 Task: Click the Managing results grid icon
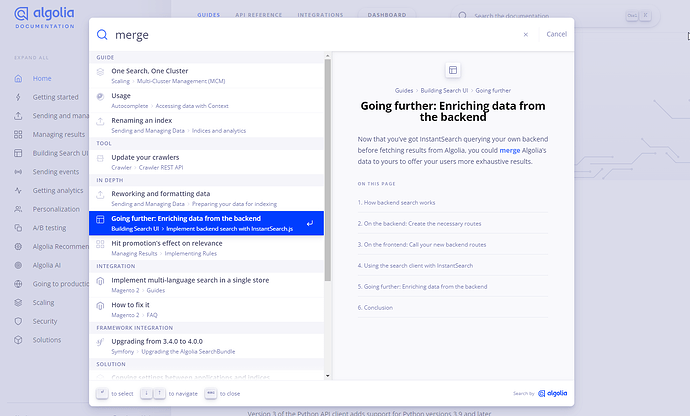pos(18,134)
